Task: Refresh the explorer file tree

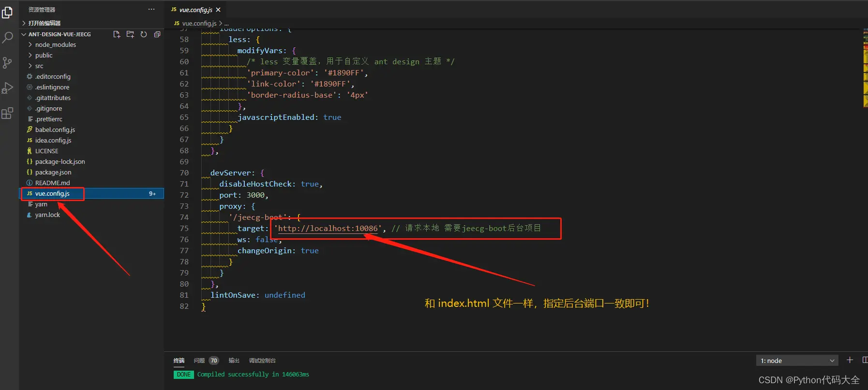Action: [144, 34]
